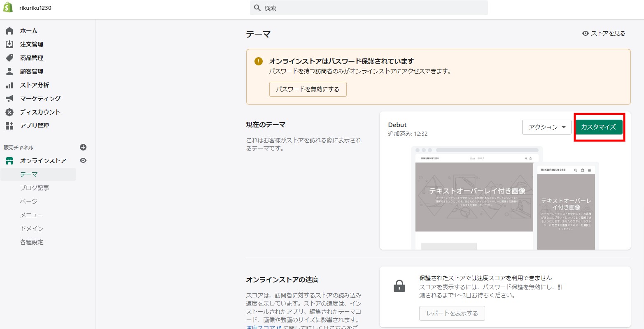Click eye icon beside オンラインストア
Viewport: 644px width, 329px height.
pos(83,161)
